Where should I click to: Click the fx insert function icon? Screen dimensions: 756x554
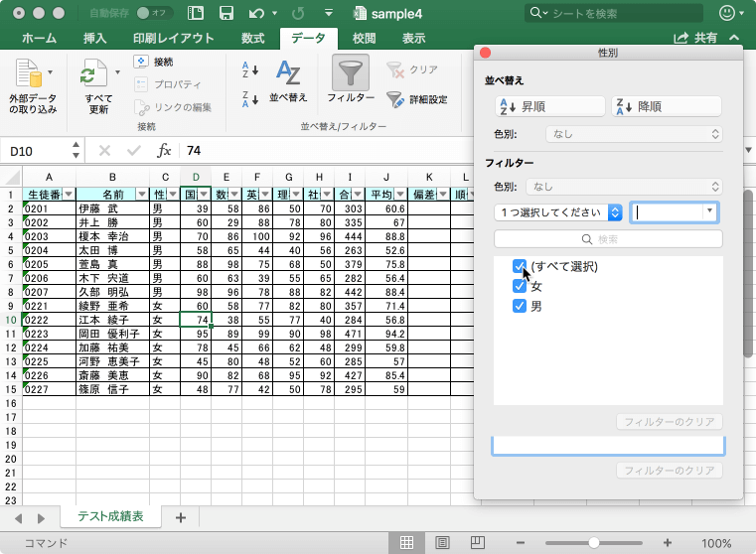[164, 151]
